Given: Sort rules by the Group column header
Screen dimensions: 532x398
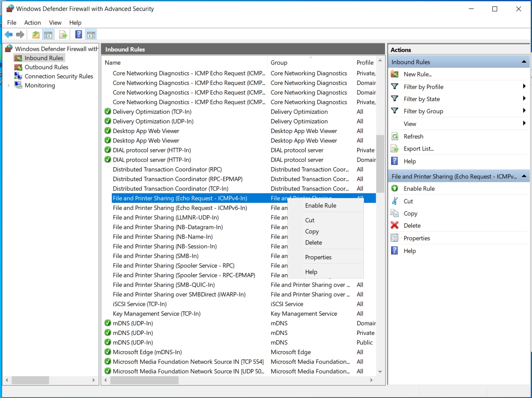Looking at the screenshot, I should 279,63.
